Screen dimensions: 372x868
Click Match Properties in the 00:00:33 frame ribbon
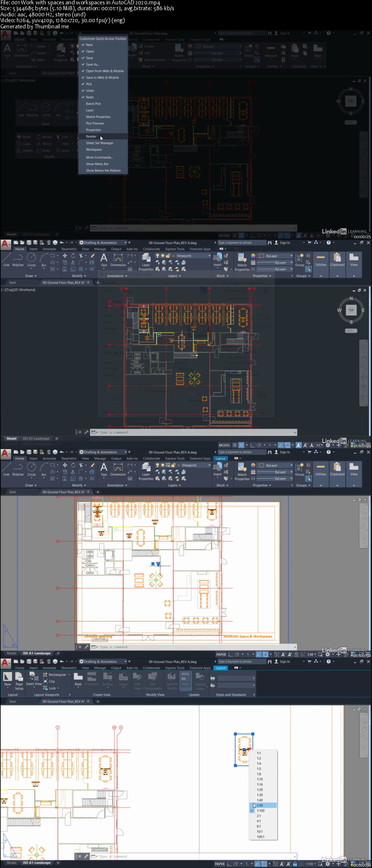pos(242,263)
